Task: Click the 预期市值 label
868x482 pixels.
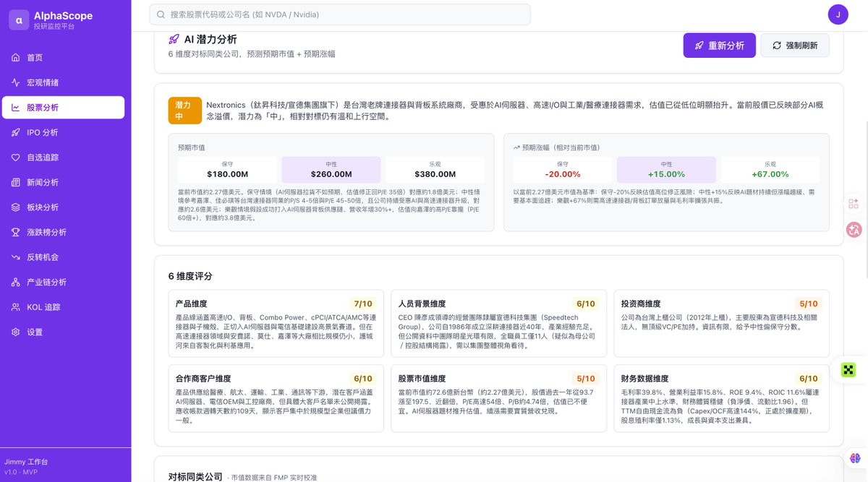Action: click(192, 147)
